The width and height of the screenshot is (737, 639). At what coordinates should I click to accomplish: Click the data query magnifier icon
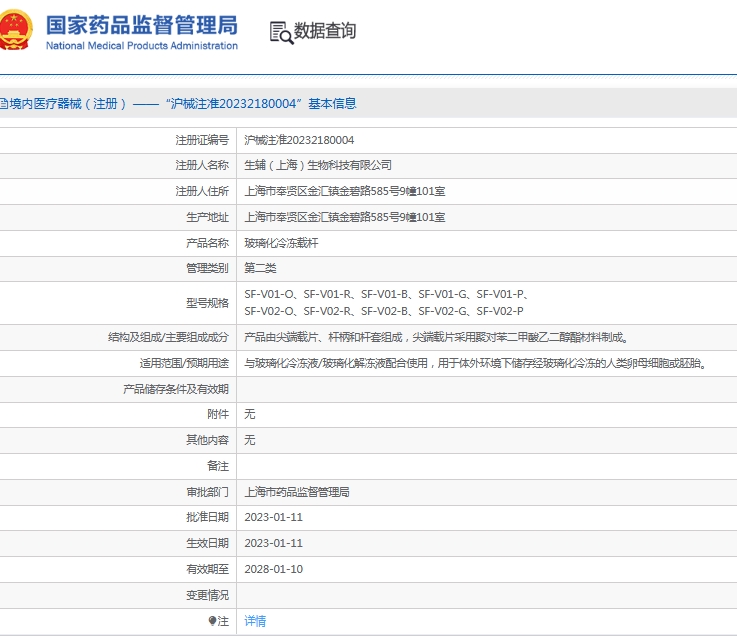pos(281,33)
